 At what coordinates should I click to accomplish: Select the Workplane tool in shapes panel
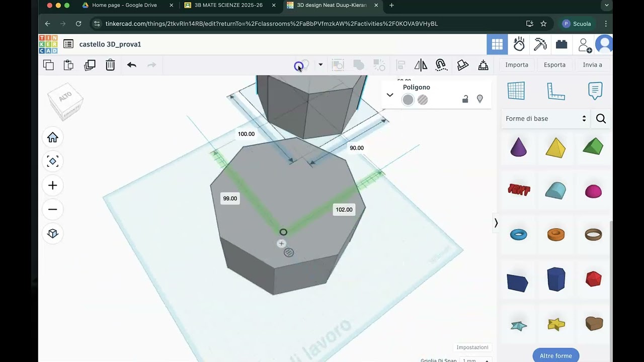(x=516, y=91)
